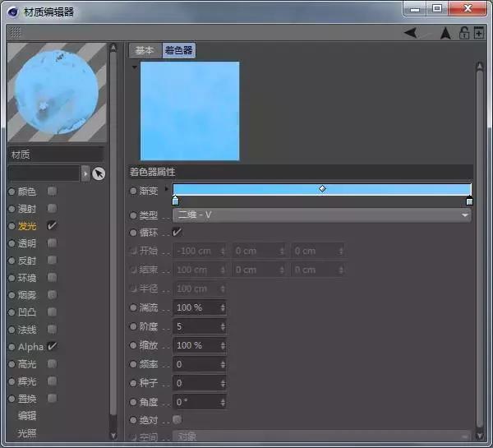Click the blue gradient bar
Screen dimensions: 493x448
321,189
